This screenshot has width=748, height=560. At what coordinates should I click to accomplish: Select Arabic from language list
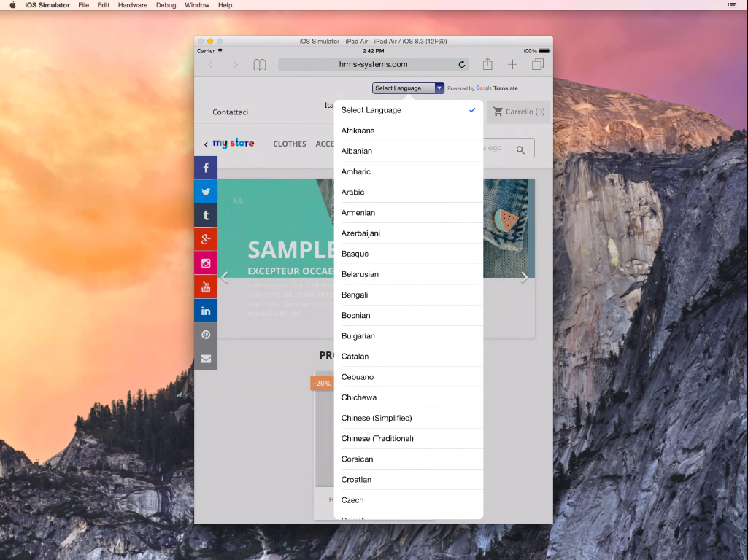(x=409, y=192)
